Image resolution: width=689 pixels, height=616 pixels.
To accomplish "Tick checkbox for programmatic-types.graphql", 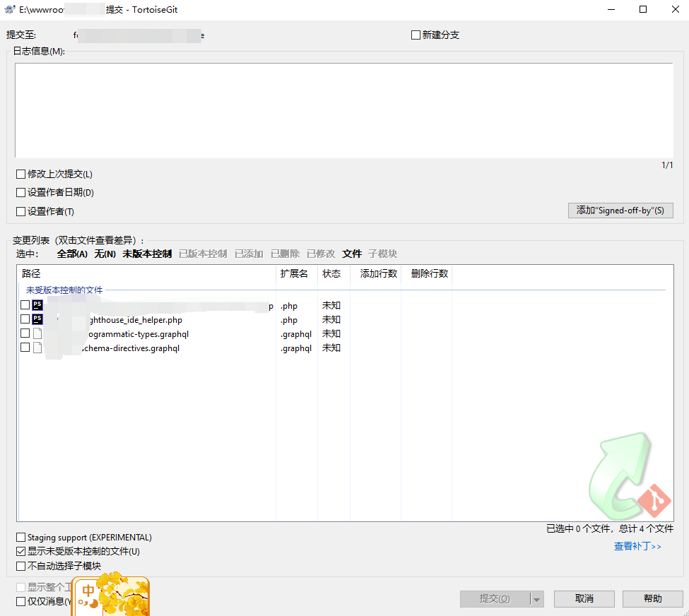I will pos(25,333).
